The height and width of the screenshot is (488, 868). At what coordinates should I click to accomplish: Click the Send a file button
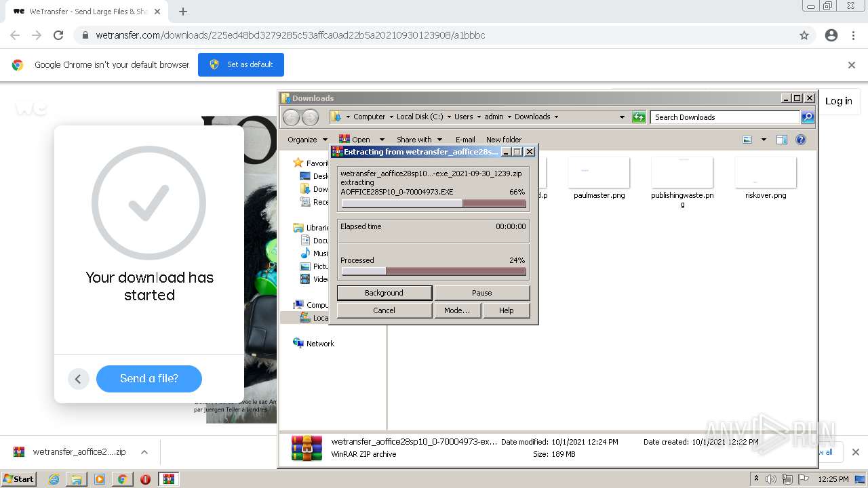tap(149, 379)
